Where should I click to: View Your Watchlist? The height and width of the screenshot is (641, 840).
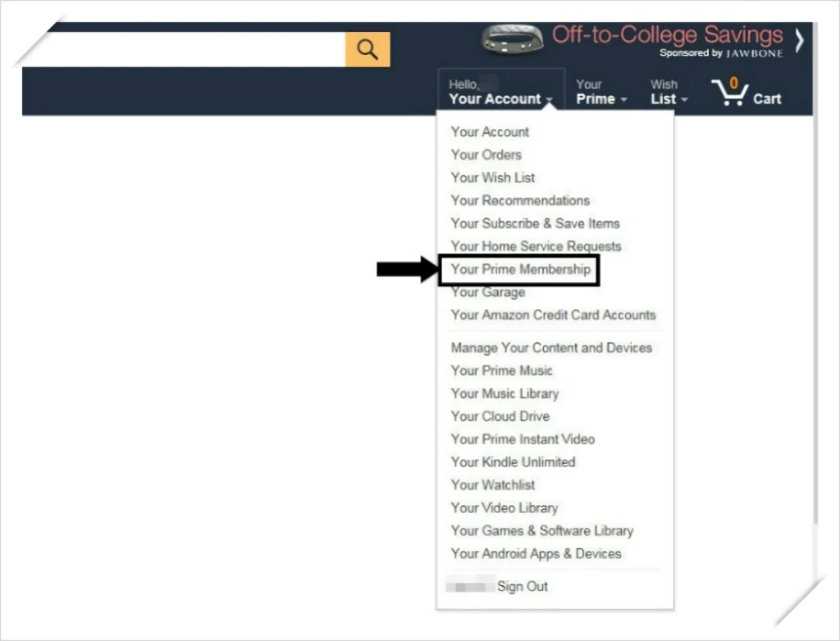pyautogui.click(x=493, y=485)
